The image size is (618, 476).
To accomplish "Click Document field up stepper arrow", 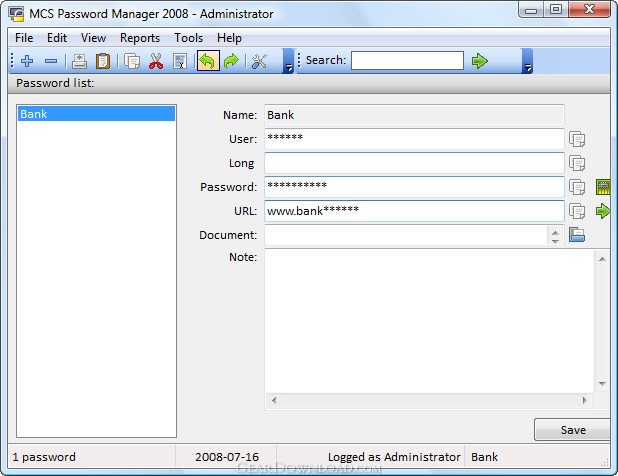I will (555, 232).
